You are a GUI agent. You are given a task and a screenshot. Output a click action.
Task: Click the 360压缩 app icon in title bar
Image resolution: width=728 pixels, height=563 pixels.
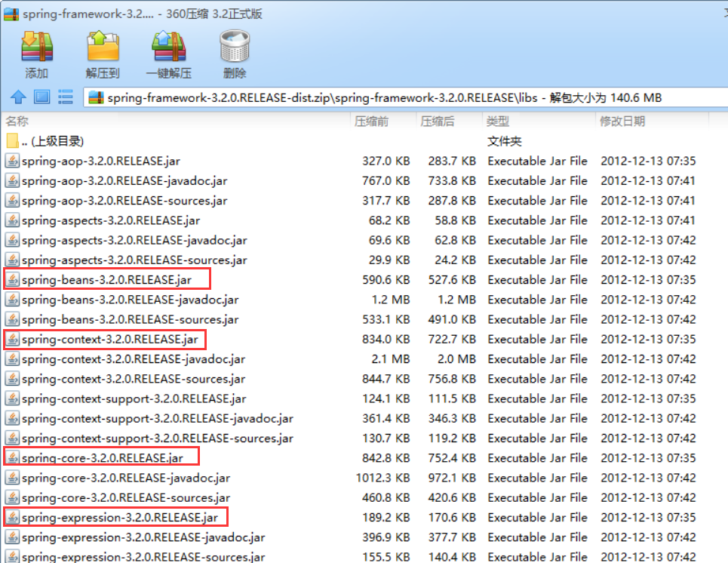coord(11,14)
